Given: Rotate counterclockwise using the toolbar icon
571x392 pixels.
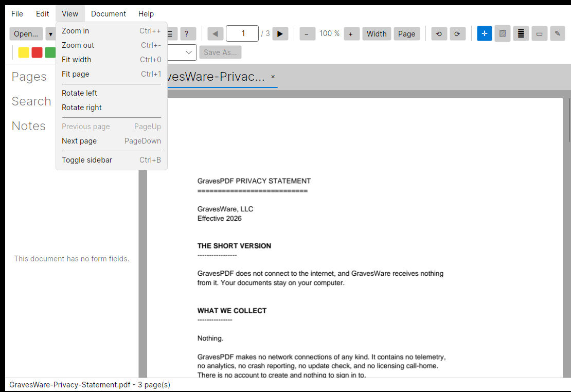Looking at the screenshot, I should pos(439,34).
